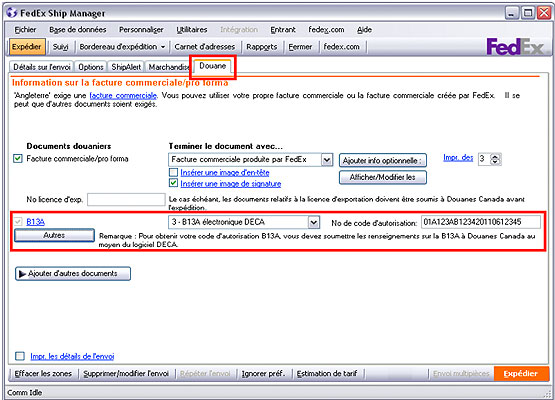Expand the Facture commerciale produite par FedEx dropdown
Screen dimensions: 555x400
click(327, 160)
